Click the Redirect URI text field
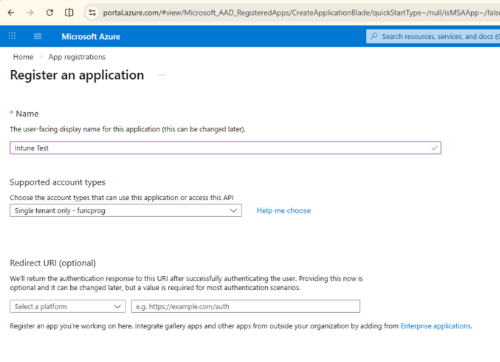This screenshot has height=362, width=500. tap(246, 306)
